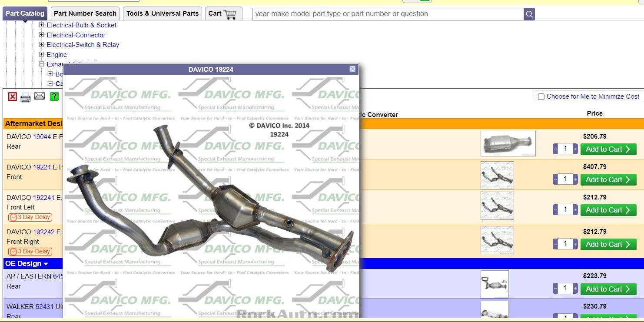644x322 pixels.
Task: Open the OE Design dropdown arrow
Action: [46, 264]
